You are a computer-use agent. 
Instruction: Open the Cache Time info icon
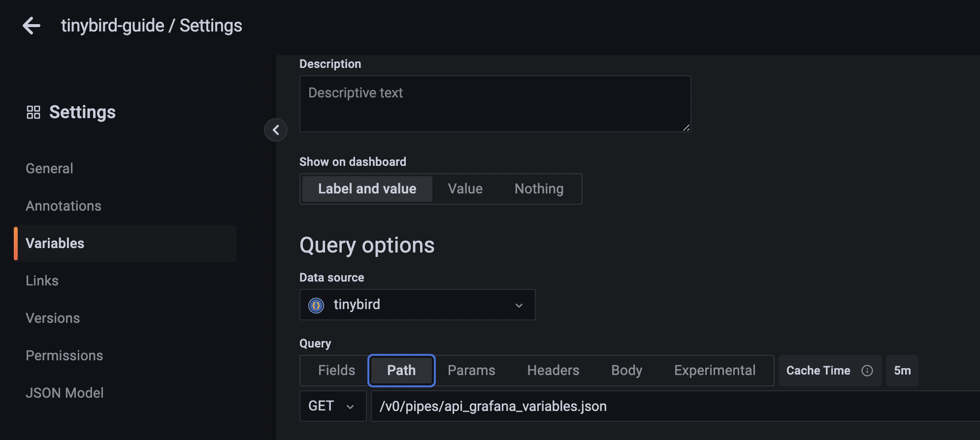[867, 371]
